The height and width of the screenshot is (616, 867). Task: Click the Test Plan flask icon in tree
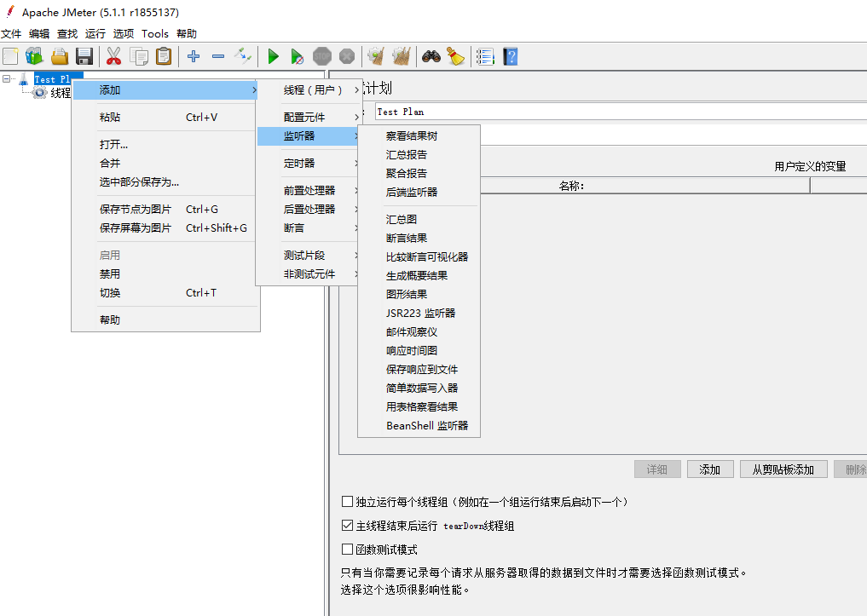pos(24,79)
